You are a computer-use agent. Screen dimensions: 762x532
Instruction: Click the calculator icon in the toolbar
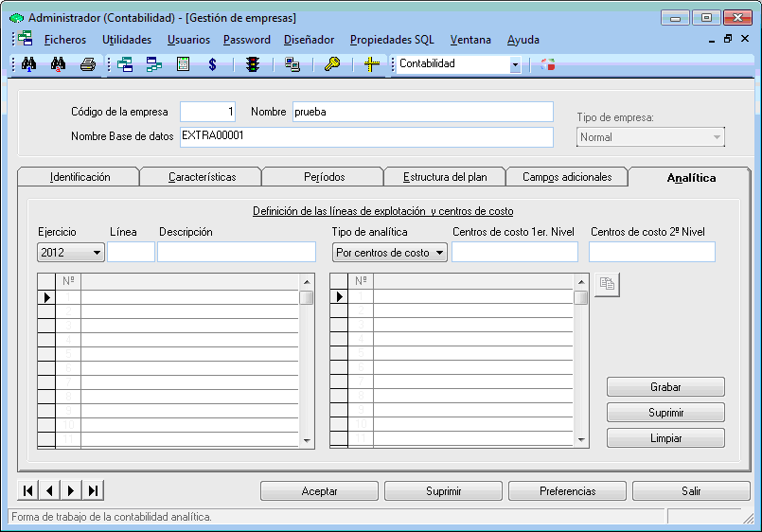184,64
